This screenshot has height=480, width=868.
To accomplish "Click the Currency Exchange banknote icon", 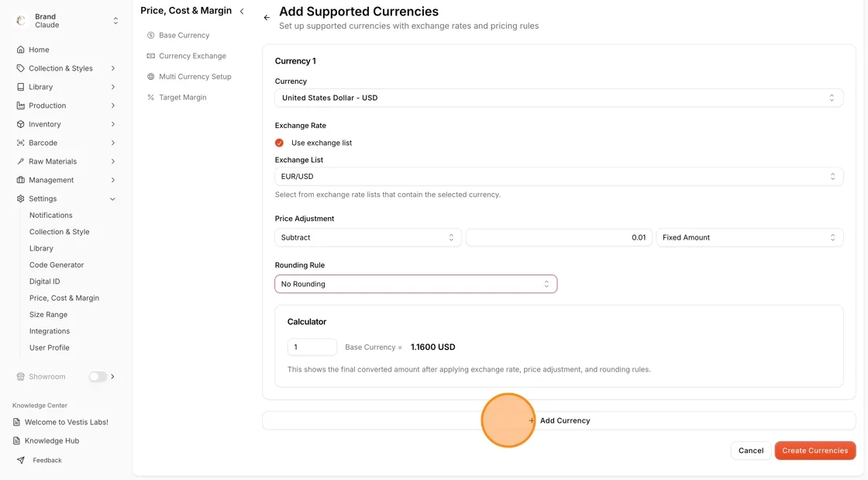I will point(150,56).
